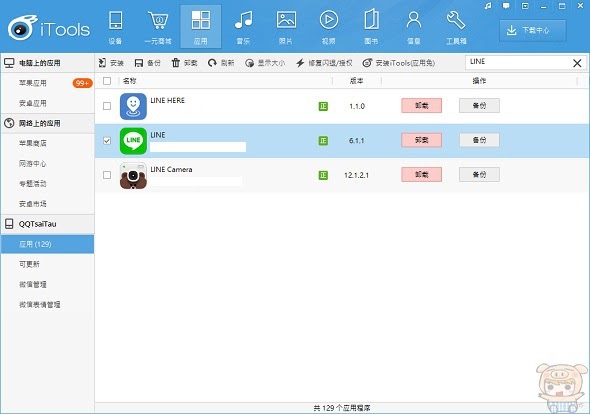The width and height of the screenshot is (590, 414).
Task: Select 苹果应用 in the sidebar
Action: tap(33, 83)
